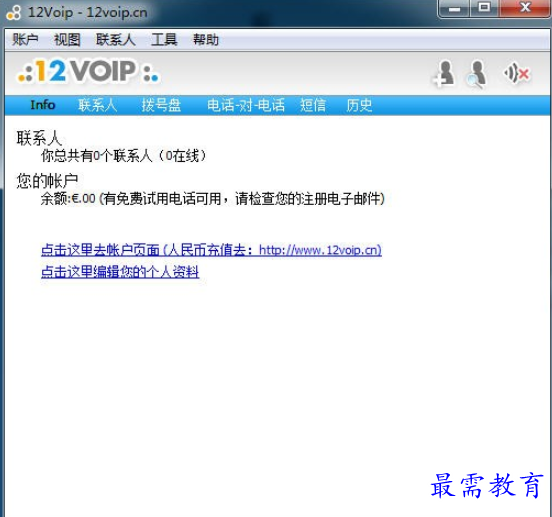Open the 联系人 menu in menu bar

tap(115, 39)
